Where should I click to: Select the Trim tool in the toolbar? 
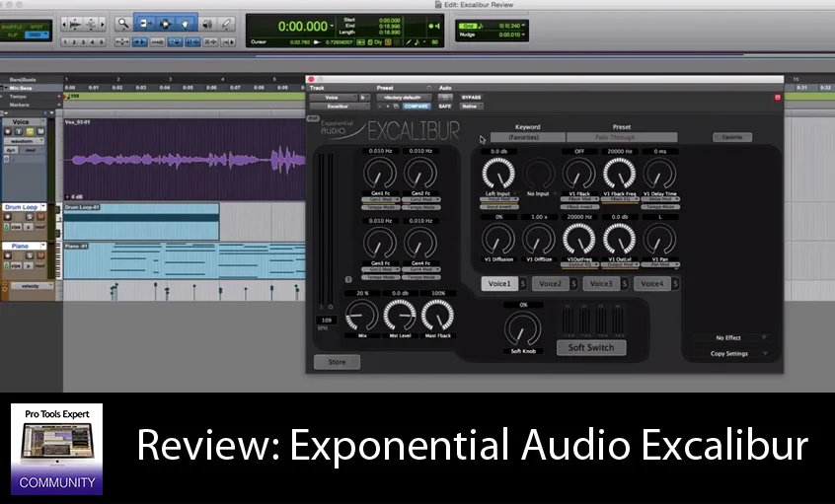145,24
